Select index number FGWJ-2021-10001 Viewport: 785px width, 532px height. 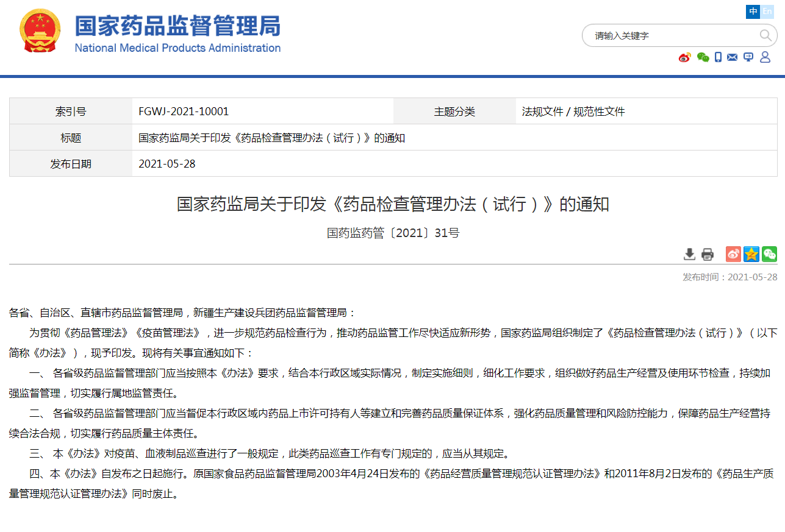[x=184, y=112]
